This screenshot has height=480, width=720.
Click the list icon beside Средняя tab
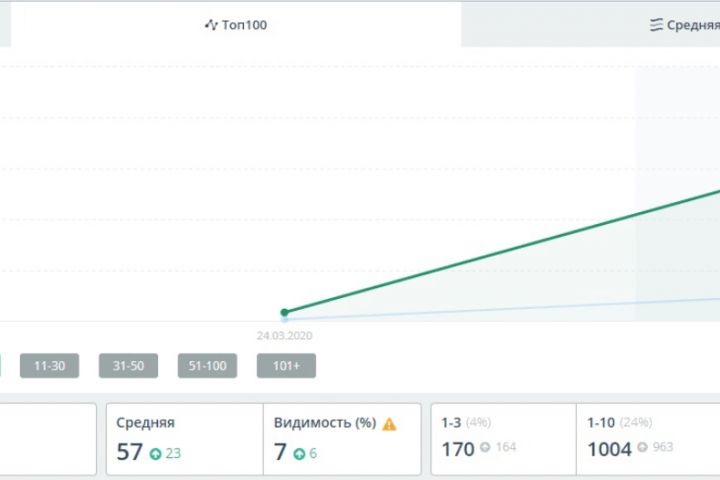click(656, 25)
